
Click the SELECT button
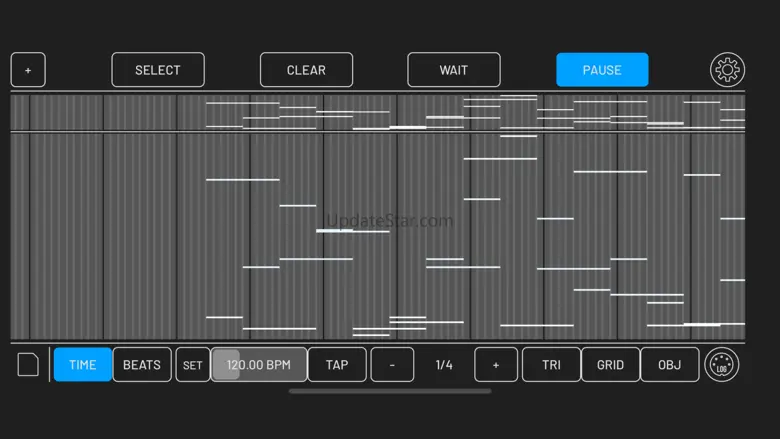coord(158,70)
